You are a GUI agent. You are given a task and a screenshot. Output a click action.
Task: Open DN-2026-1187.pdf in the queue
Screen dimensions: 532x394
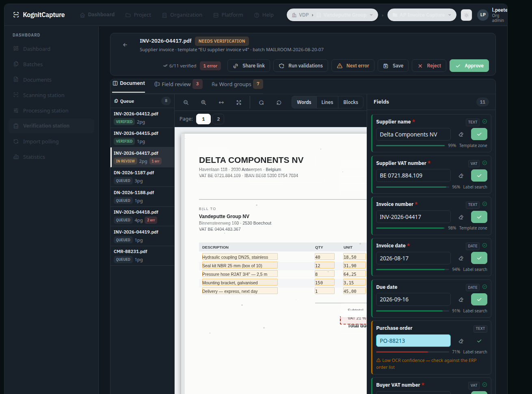[142, 177]
